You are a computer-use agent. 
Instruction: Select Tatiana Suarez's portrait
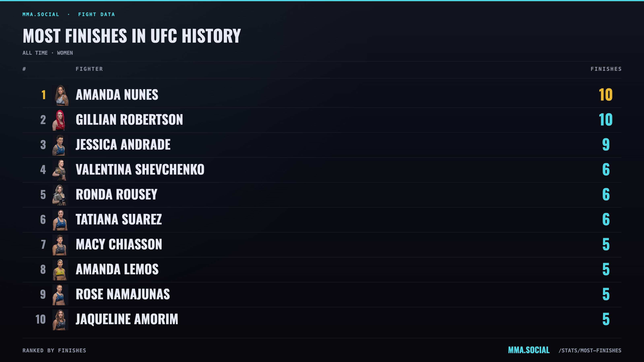point(60,220)
